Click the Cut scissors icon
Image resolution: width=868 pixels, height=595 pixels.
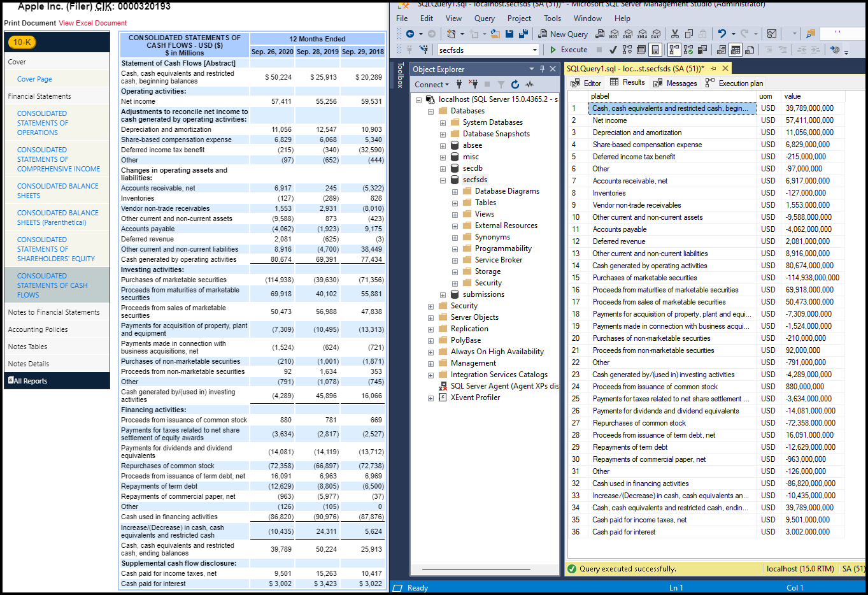coord(674,34)
